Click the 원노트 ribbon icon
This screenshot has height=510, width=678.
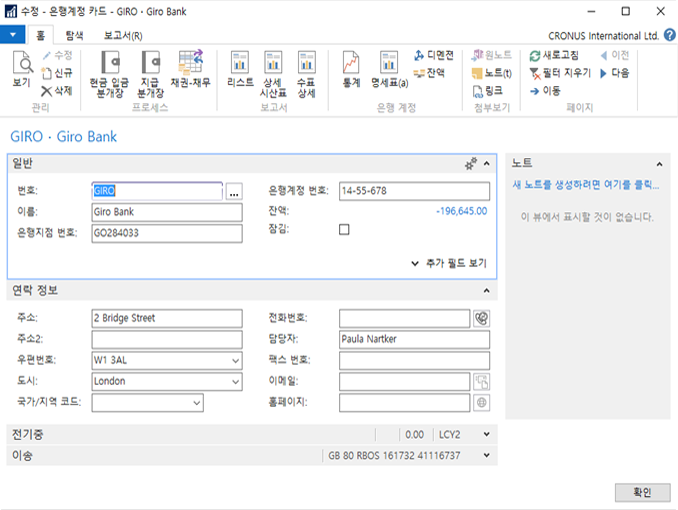pyautogui.click(x=477, y=55)
